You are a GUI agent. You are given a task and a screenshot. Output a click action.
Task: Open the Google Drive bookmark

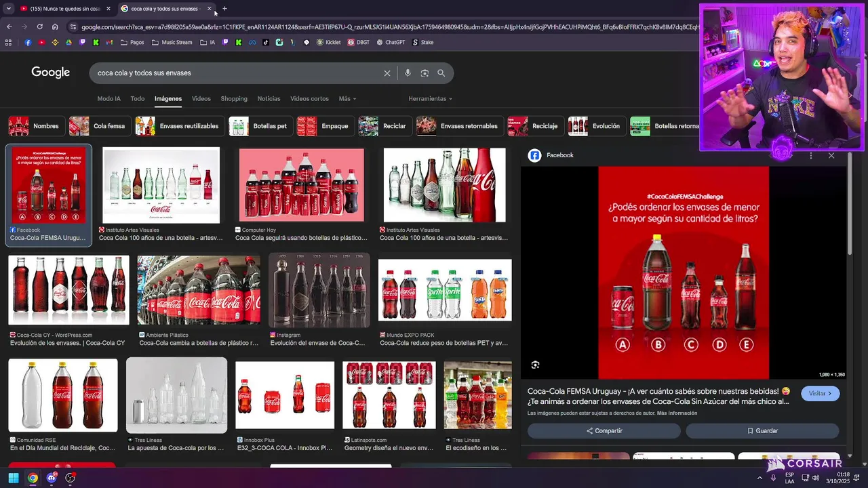coord(68,42)
